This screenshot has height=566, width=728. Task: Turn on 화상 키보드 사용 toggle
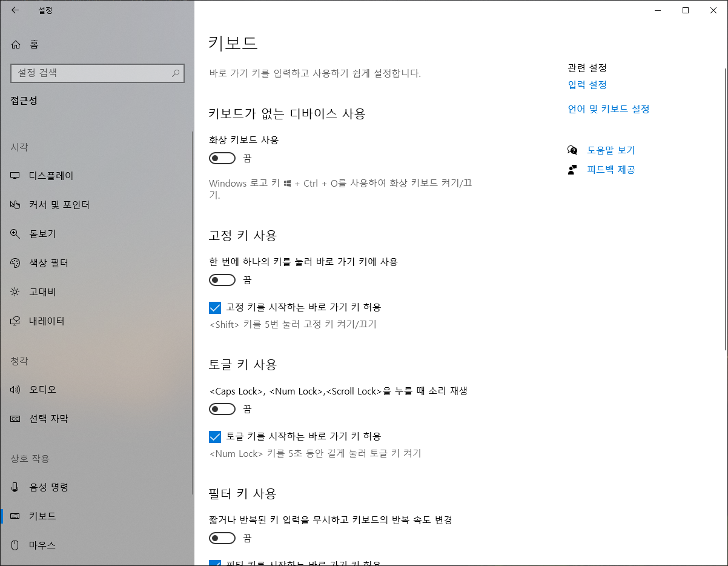222,158
